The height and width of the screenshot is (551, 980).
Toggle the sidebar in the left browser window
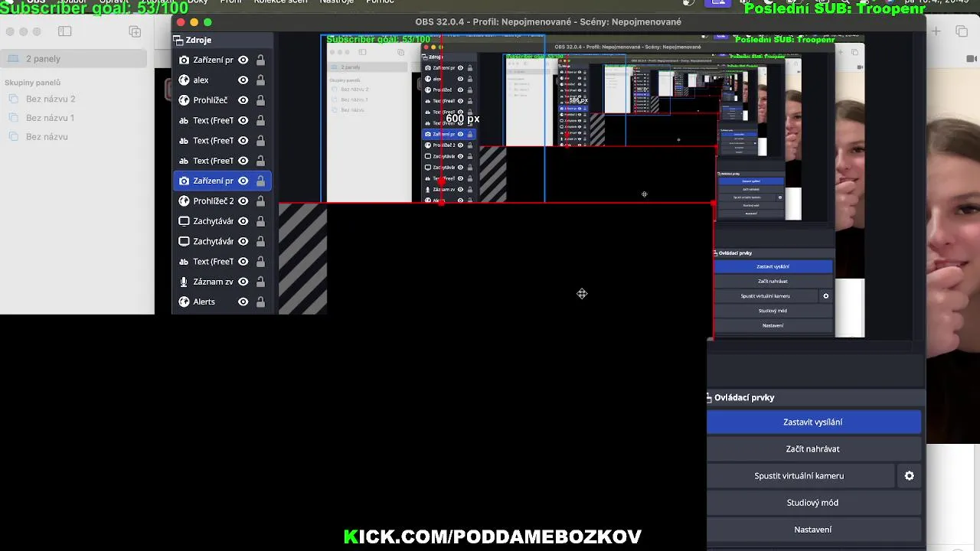click(x=64, y=31)
